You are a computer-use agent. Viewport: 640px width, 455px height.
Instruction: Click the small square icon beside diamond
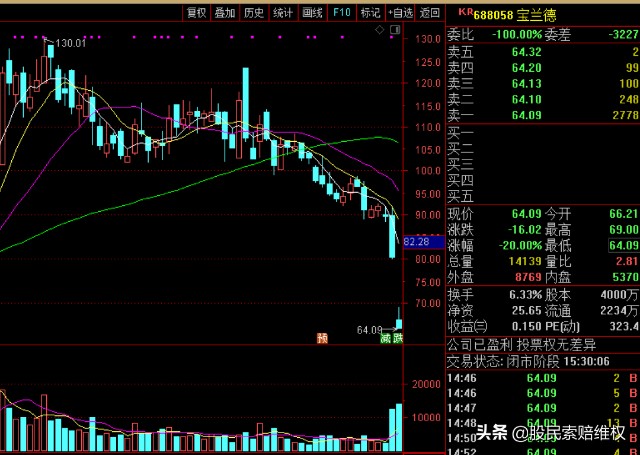click(395, 32)
